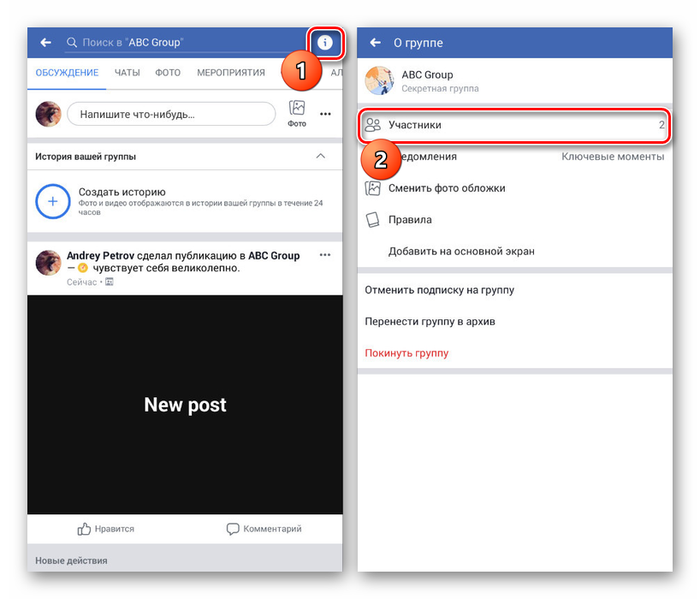
Task: Click the 'Новые действия' heading
Action: 71,560
